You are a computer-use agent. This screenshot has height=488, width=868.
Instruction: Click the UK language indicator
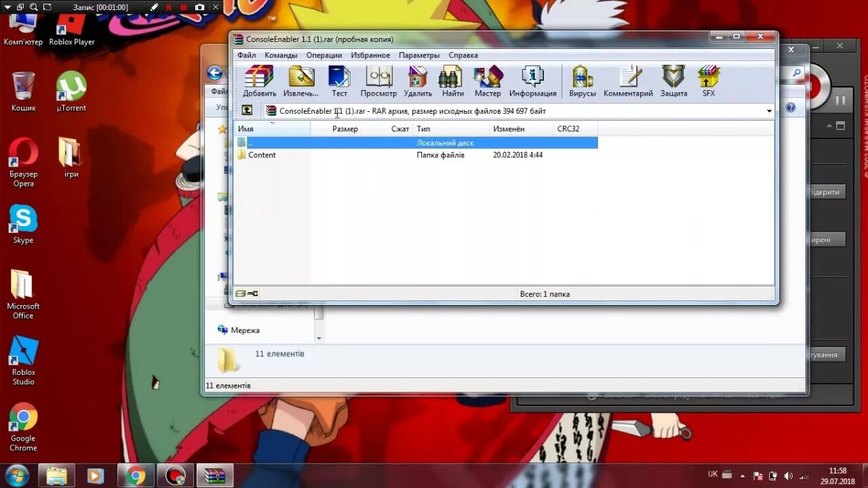click(713, 474)
